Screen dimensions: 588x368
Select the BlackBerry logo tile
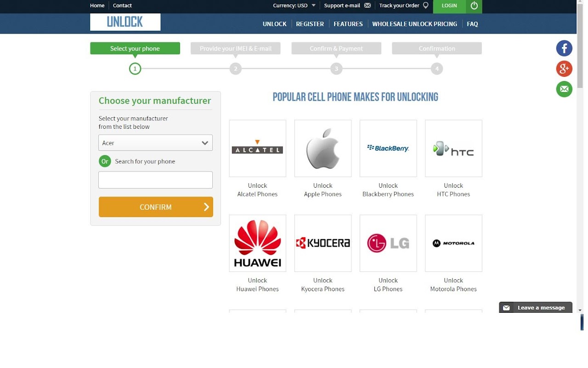tap(388, 148)
